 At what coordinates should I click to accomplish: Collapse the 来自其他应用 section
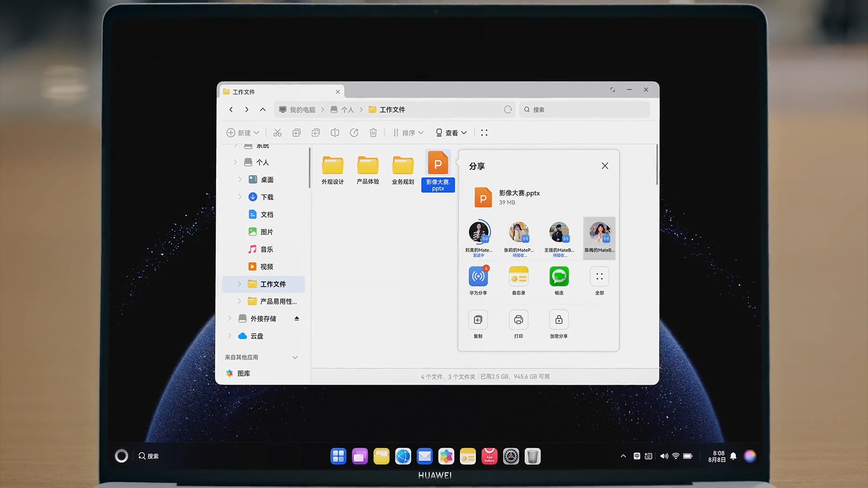point(295,357)
